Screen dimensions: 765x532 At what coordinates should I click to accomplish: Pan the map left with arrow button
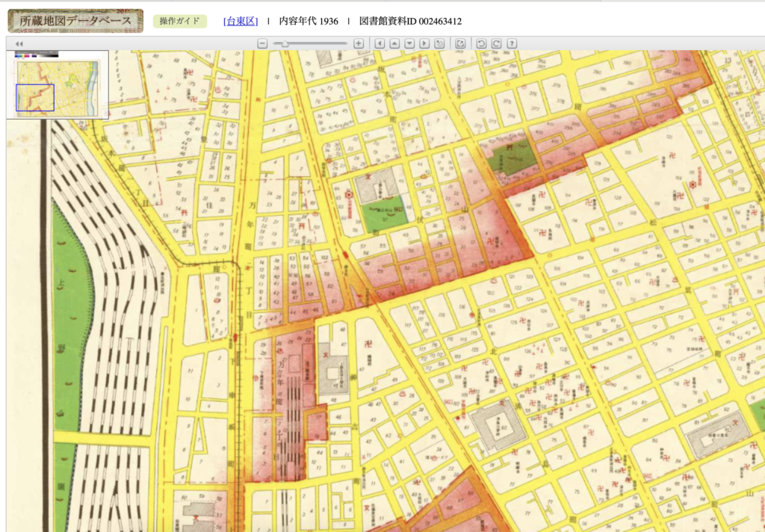click(380, 44)
